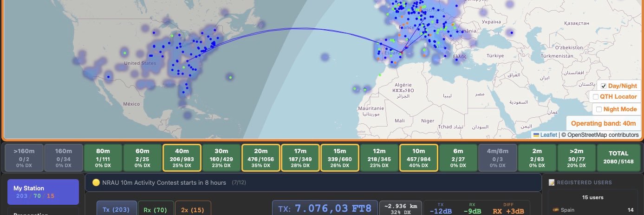Click the Spain flag icon
644x215 pixels.
(555, 210)
